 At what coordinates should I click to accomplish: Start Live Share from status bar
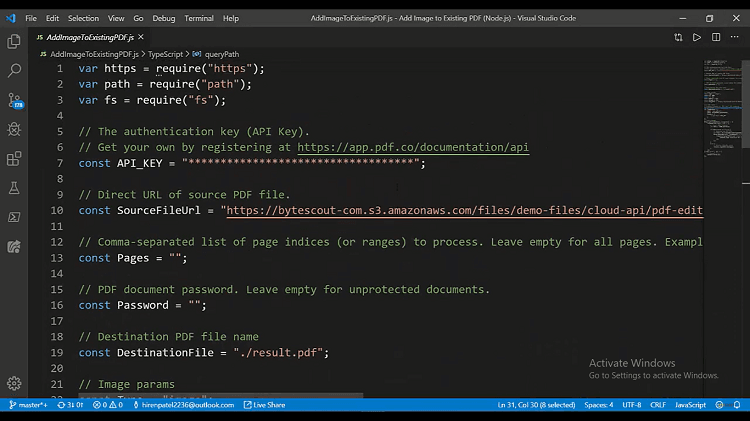(x=265, y=405)
